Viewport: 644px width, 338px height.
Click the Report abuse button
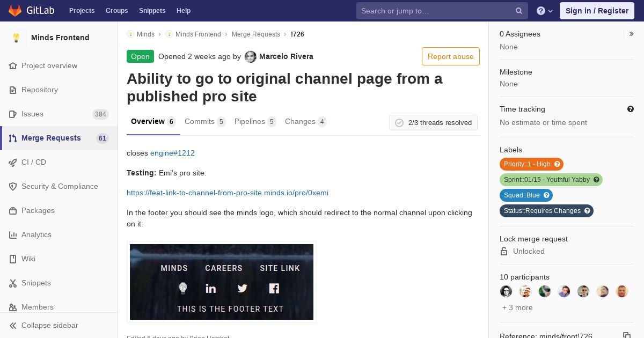pos(451,56)
